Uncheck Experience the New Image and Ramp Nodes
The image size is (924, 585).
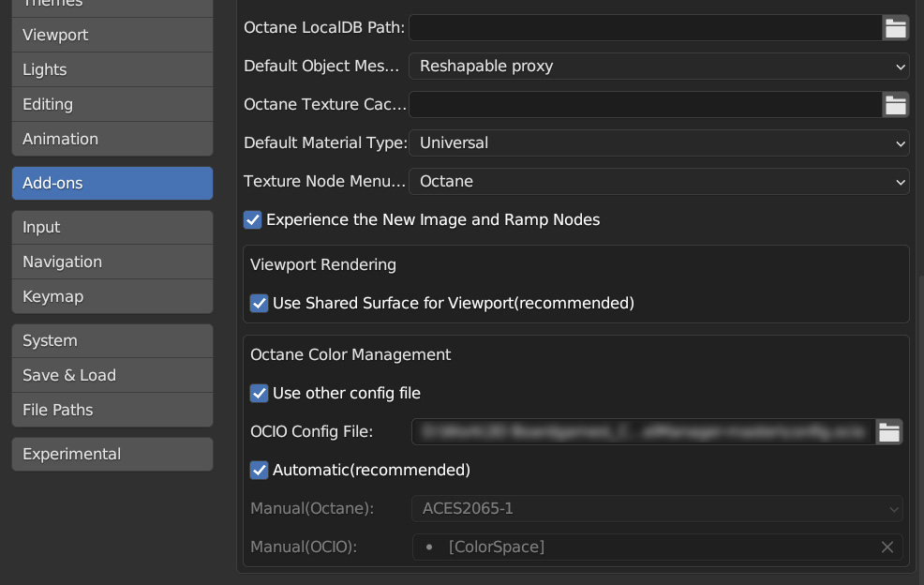[253, 220]
